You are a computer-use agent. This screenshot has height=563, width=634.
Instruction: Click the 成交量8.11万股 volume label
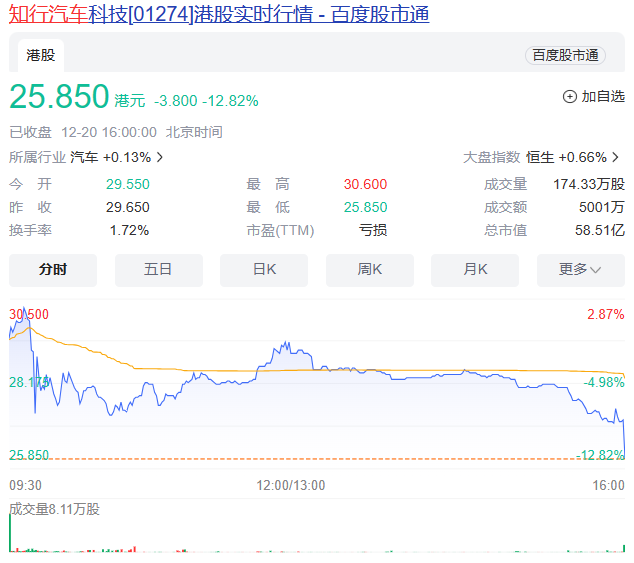click(x=54, y=509)
